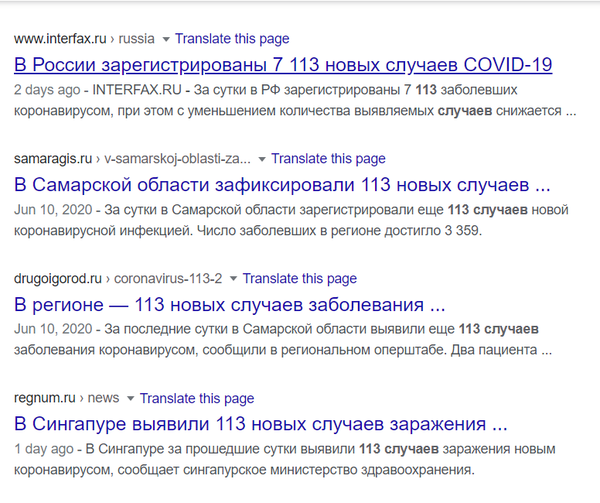
Task: Click the samaragis.ru snippet starting 'Jun 10, 2020 - За сутки'
Action: 291,210
